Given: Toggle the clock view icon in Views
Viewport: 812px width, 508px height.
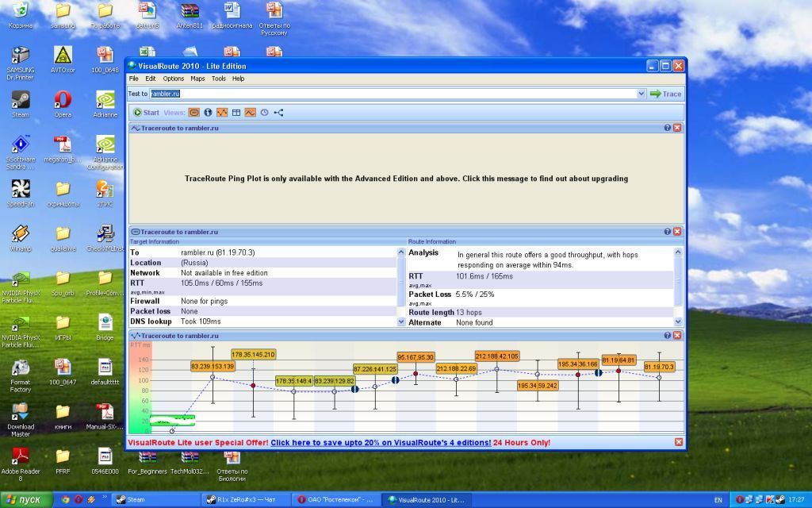Looking at the screenshot, I should 264,113.
